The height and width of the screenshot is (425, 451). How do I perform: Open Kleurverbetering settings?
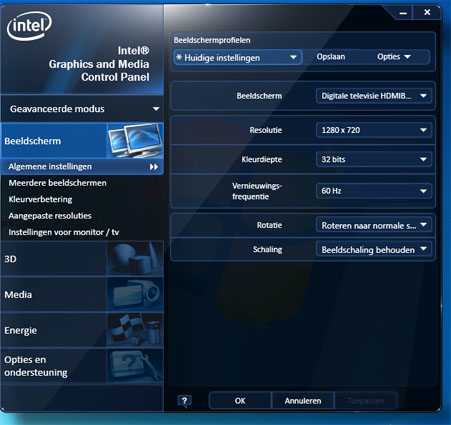(x=40, y=199)
